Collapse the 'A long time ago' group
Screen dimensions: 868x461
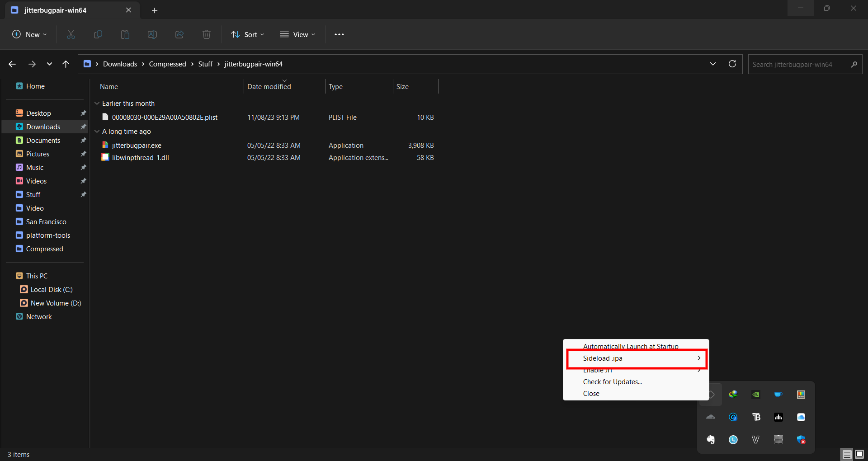coord(97,132)
